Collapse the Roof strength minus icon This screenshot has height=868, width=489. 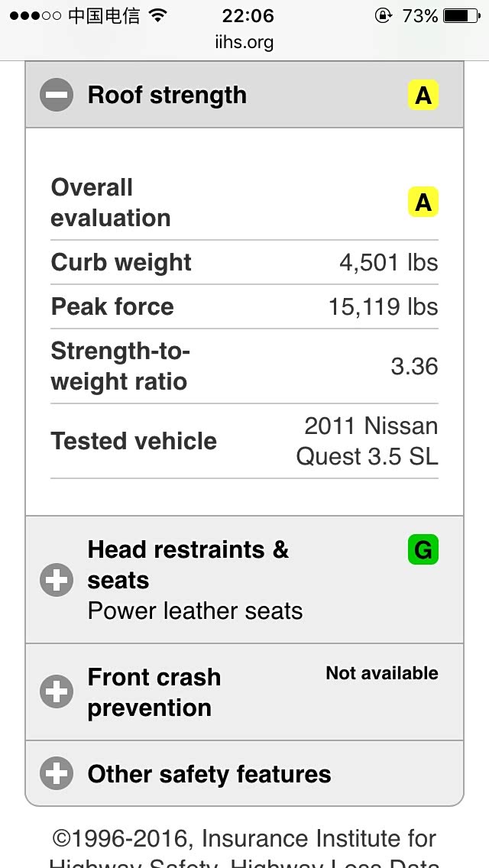(57, 96)
